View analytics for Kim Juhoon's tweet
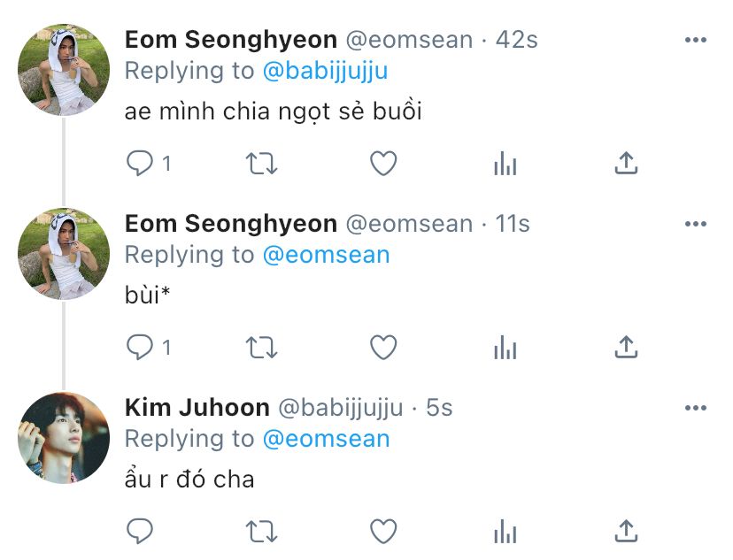733x560 pixels. click(x=505, y=531)
